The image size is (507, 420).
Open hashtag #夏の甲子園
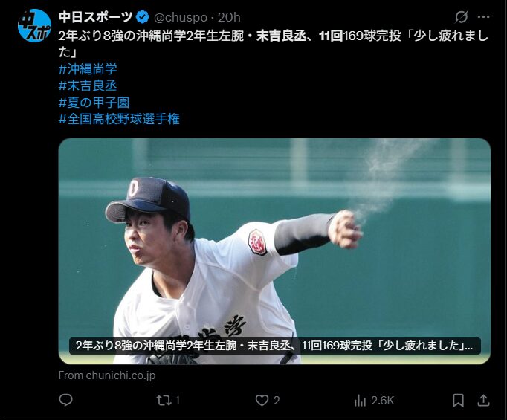94,103
